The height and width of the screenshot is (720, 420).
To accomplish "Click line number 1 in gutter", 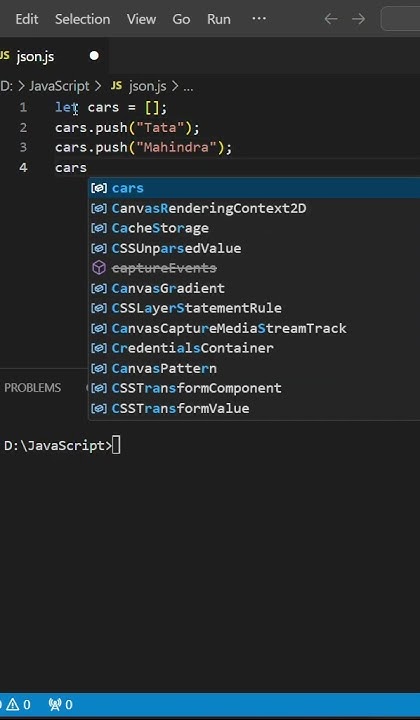I will [x=23, y=107].
